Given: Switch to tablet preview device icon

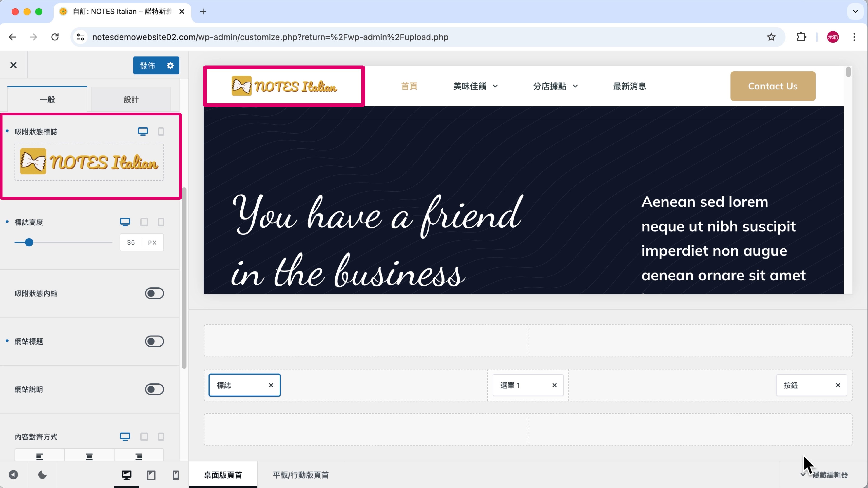Looking at the screenshot, I should pyautogui.click(x=151, y=475).
